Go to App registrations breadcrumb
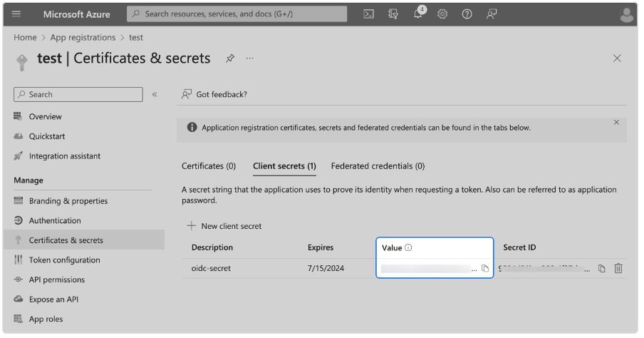 point(83,37)
